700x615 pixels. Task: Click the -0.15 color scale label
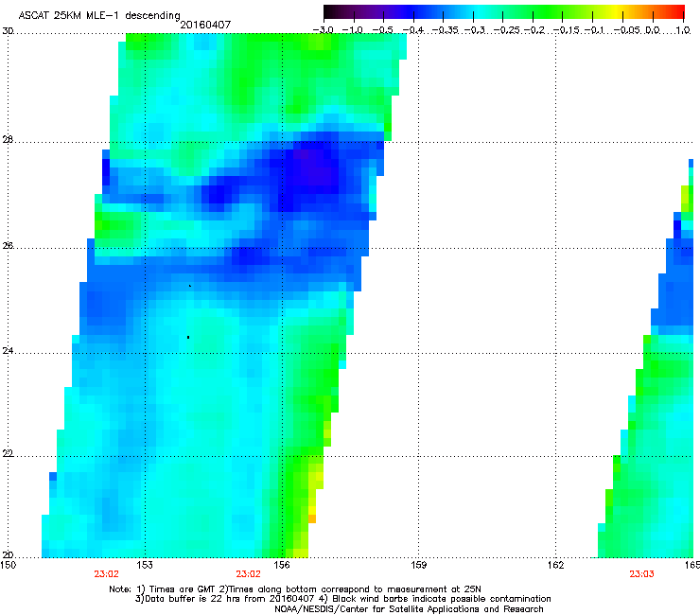(x=567, y=30)
